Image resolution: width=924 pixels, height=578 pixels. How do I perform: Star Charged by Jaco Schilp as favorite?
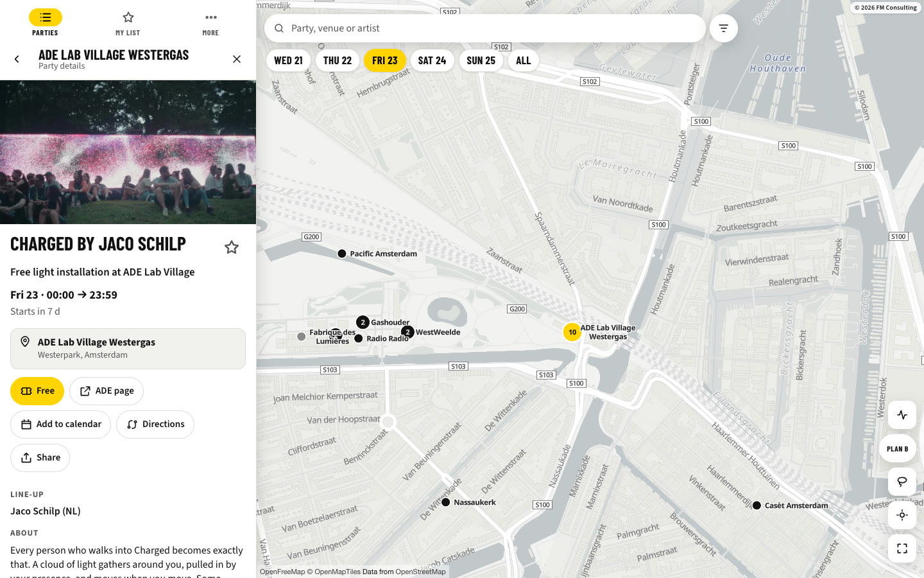(232, 247)
